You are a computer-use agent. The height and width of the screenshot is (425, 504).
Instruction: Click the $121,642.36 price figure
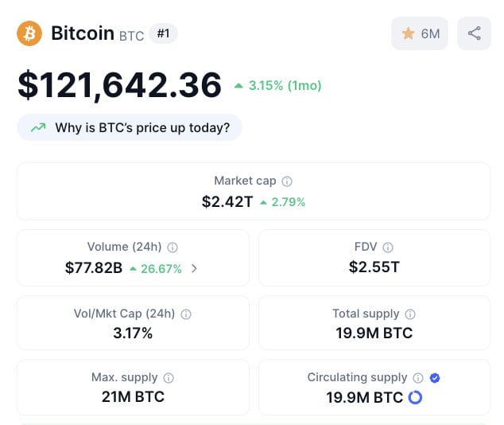119,85
